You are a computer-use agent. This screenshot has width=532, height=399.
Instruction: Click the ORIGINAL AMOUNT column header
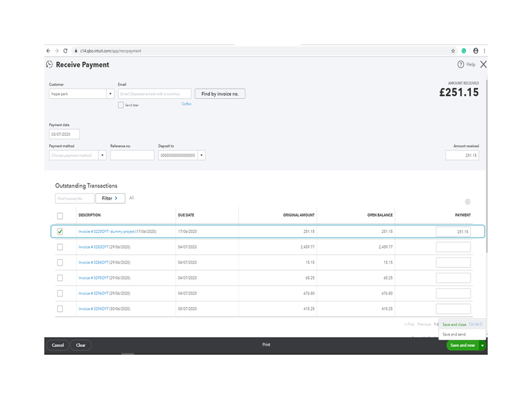299,215
